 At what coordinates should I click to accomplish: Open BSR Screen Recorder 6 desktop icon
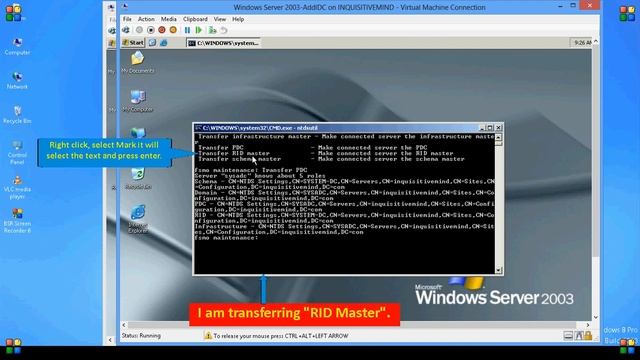[17, 221]
